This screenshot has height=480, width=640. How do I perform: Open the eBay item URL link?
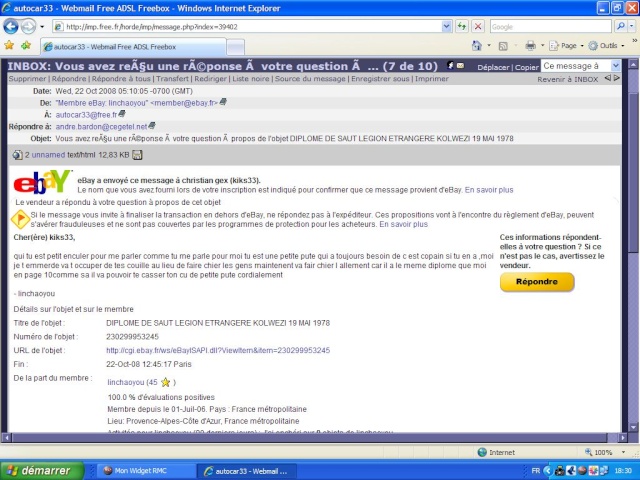(218, 350)
